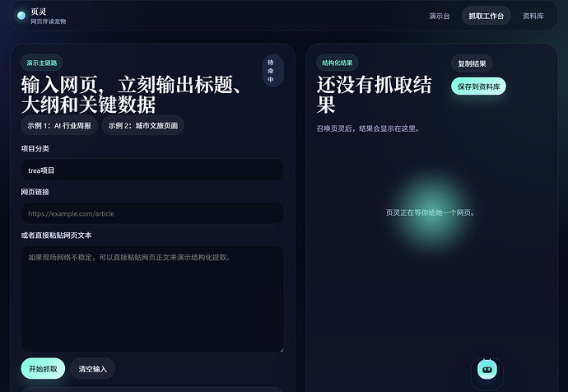Click the 输入网页 main headline
Screen dimensions: 568x392
click(131, 95)
